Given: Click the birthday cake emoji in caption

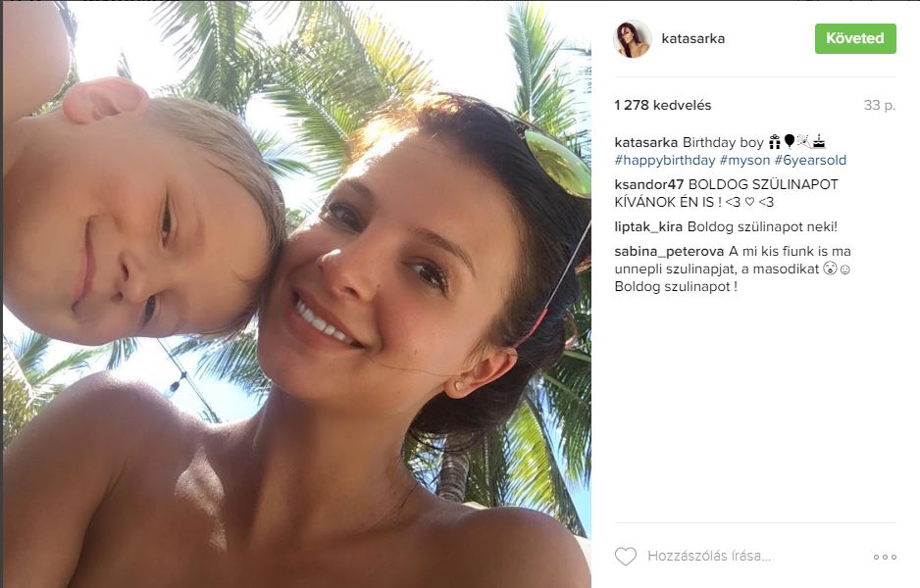Looking at the screenshot, I should [819, 142].
